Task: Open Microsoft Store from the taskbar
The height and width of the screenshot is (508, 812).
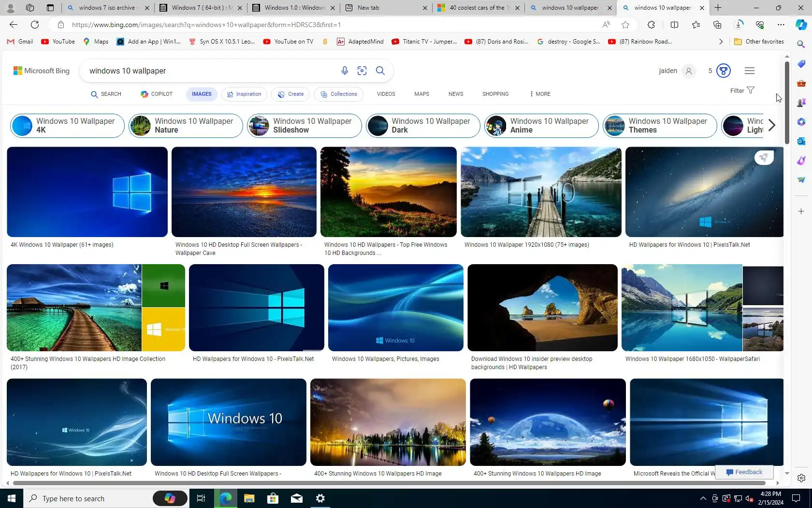Action: coord(273,498)
